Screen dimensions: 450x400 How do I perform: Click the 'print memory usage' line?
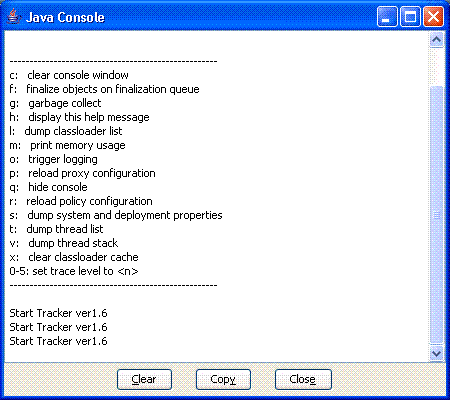[67, 145]
